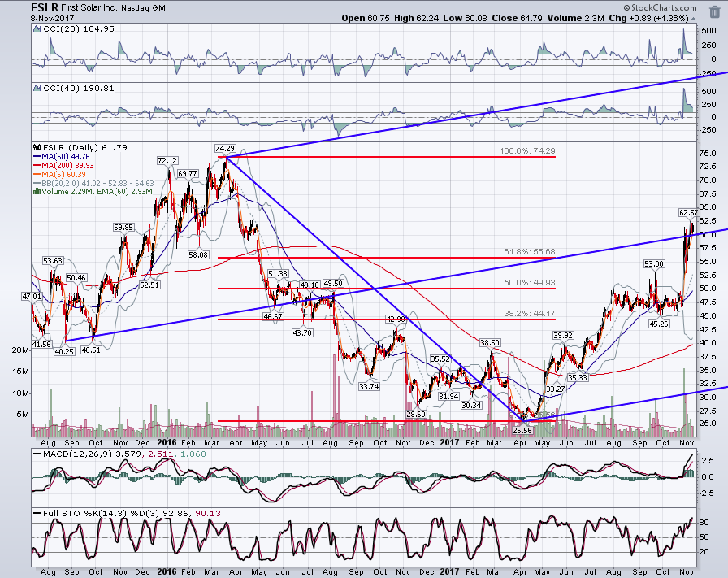Click the 39.92 price peak label
Screen dimensions: 728x578
(563, 336)
